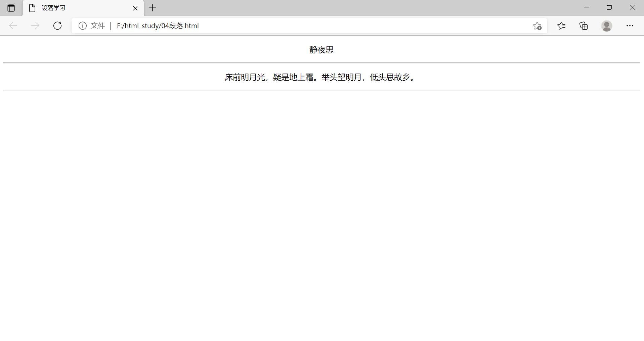Open a new browser tab
The height and width of the screenshot is (341, 644).
[152, 8]
